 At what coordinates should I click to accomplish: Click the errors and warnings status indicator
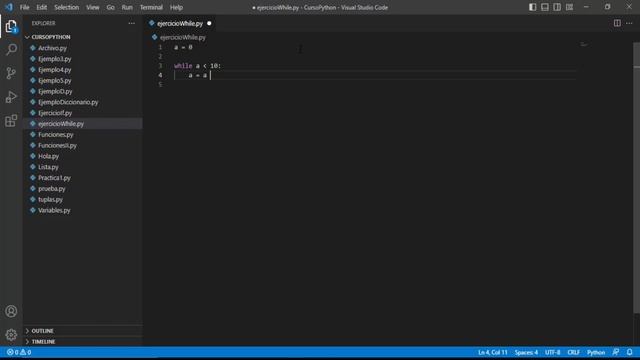tap(19, 352)
